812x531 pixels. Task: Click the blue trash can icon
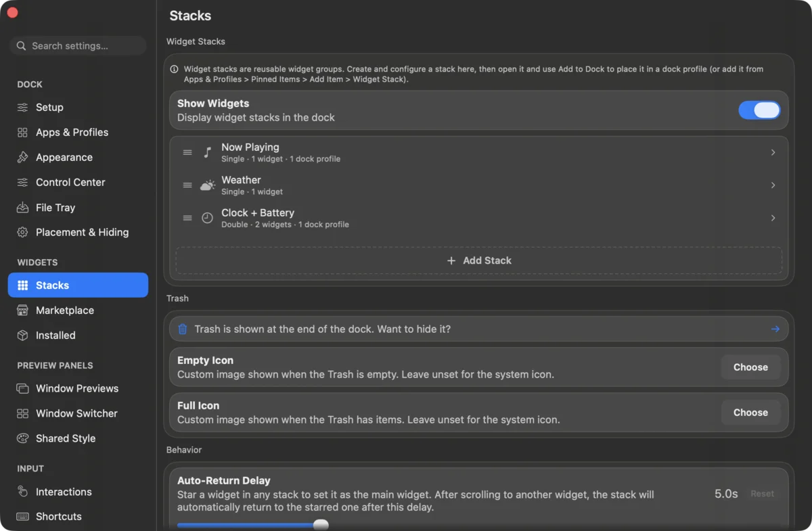point(183,329)
